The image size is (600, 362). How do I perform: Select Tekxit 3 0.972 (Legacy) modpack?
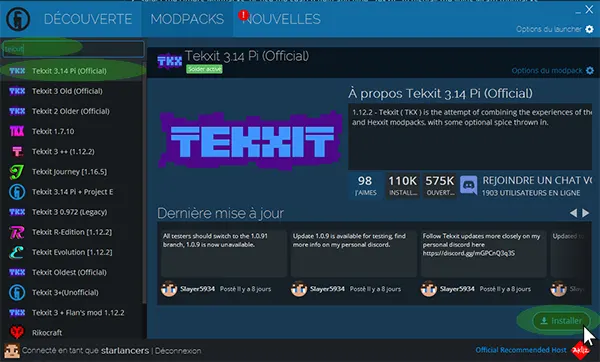(72, 212)
